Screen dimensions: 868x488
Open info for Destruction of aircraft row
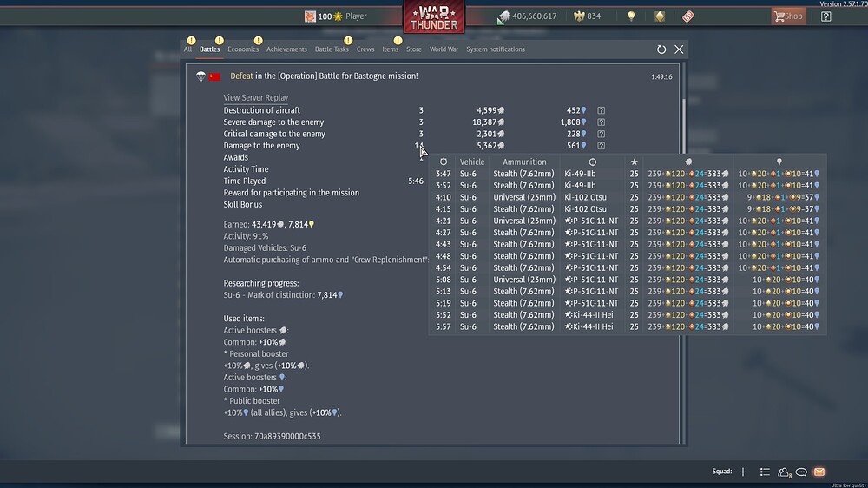(601, 110)
